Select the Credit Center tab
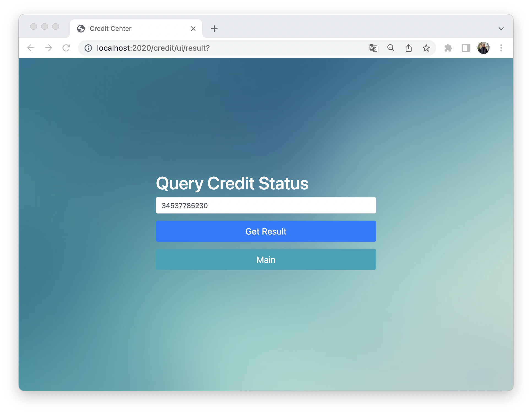The image size is (532, 414). [136, 29]
